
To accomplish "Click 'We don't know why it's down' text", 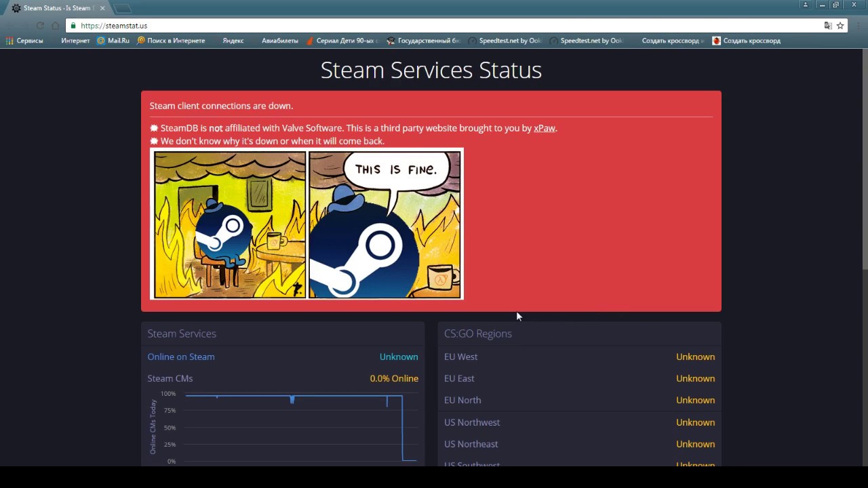I will tap(267, 141).
